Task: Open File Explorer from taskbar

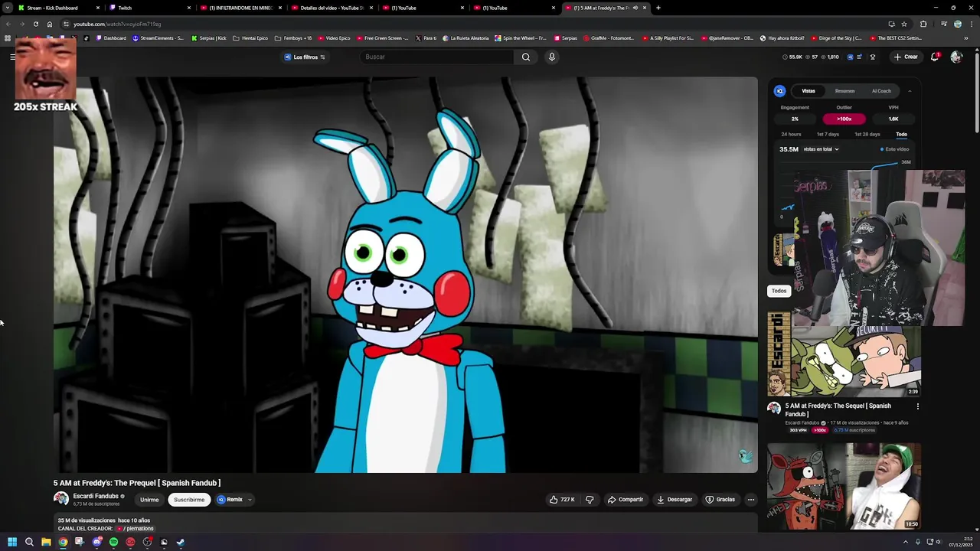Action: (46, 542)
